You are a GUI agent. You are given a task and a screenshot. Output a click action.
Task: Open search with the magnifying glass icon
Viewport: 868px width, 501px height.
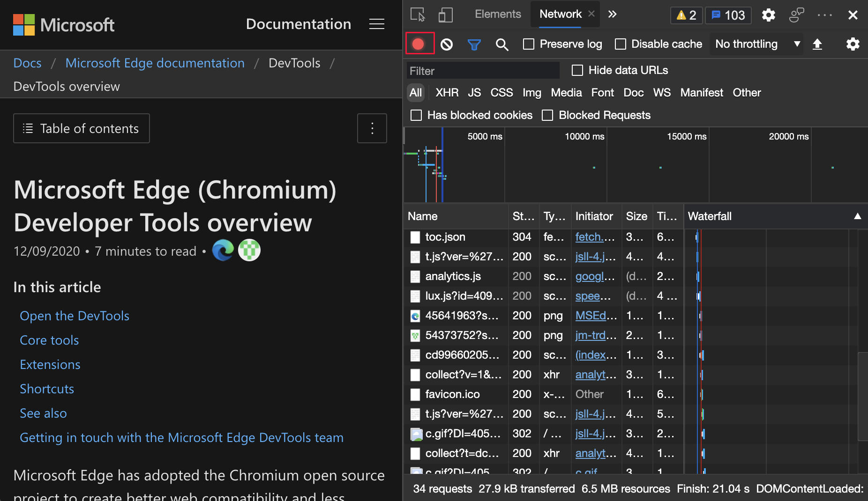pos(501,44)
